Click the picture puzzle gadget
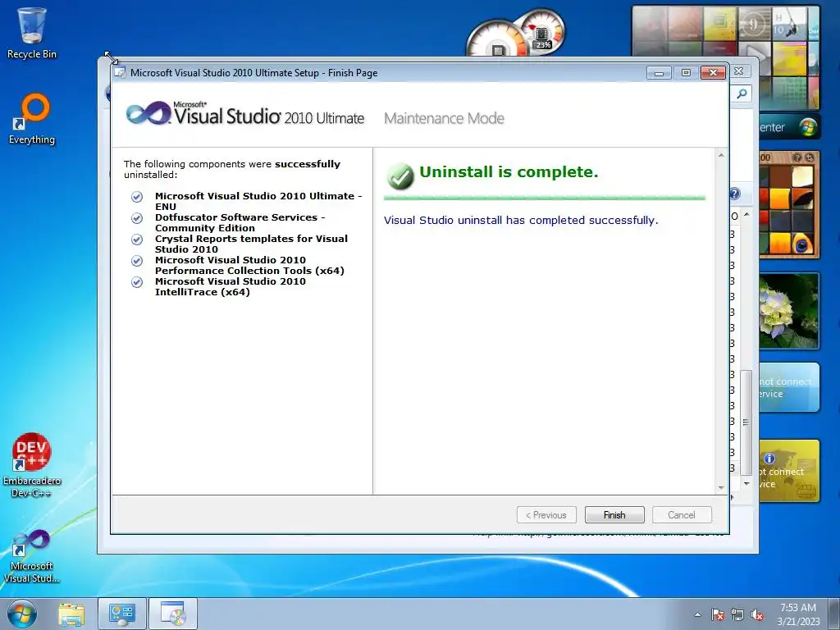 (x=789, y=204)
